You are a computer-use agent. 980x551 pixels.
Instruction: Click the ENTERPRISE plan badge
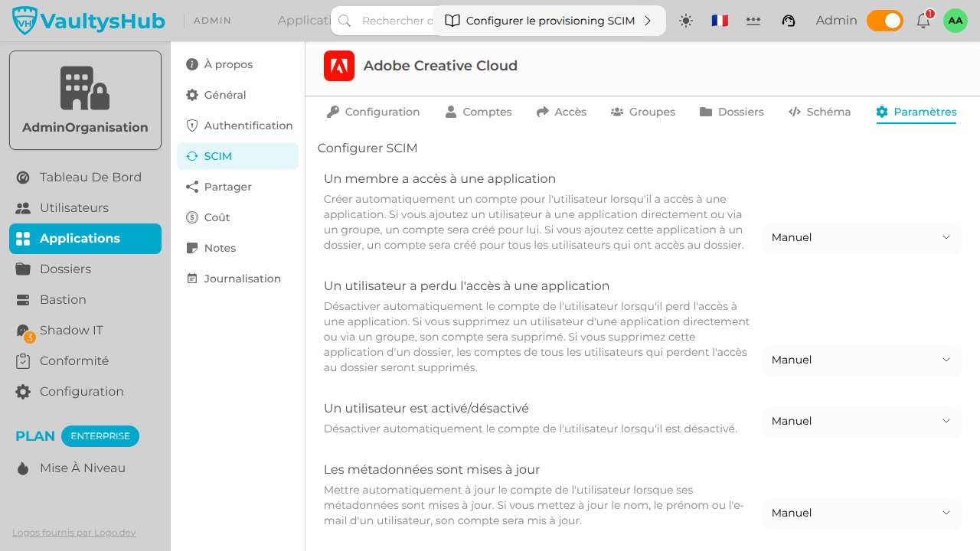tap(100, 436)
